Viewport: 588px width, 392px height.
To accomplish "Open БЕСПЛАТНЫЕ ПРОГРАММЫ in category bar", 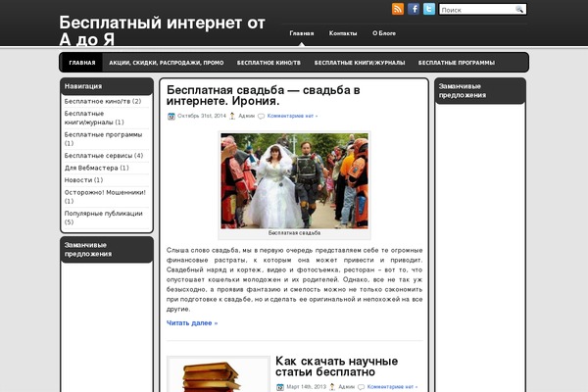I will pos(457,63).
